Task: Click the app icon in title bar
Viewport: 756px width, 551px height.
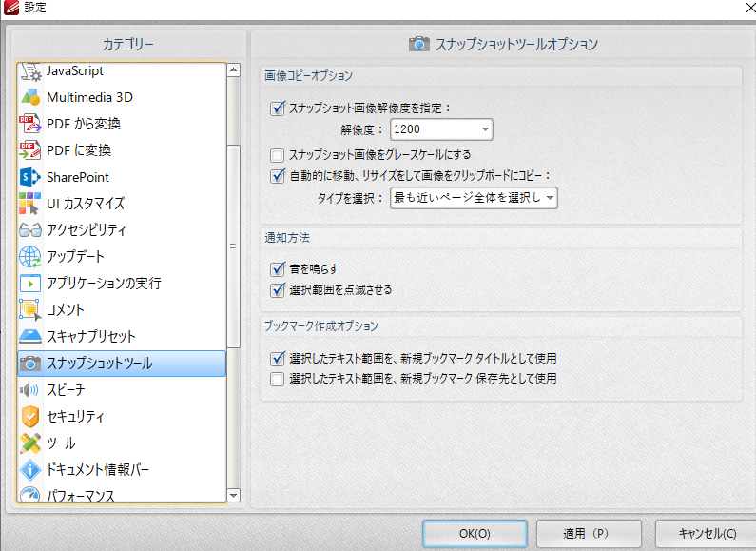Action: pos(11,7)
